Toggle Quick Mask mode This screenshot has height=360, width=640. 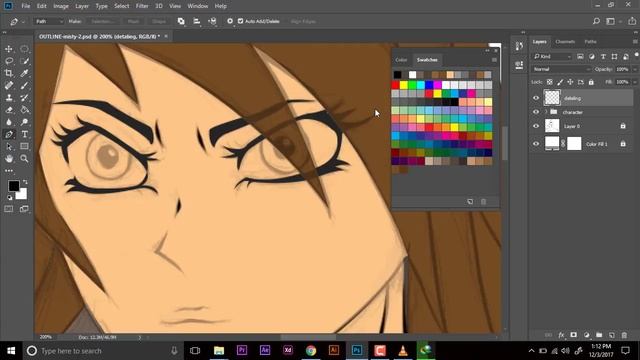click(9, 209)
